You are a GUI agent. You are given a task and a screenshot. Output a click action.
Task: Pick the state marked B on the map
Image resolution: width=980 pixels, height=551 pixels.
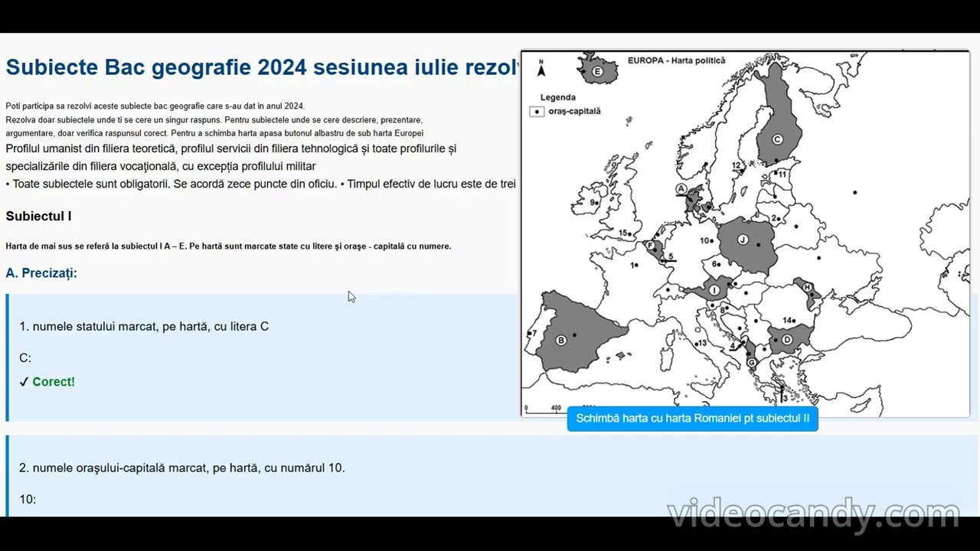coord(561,341)
